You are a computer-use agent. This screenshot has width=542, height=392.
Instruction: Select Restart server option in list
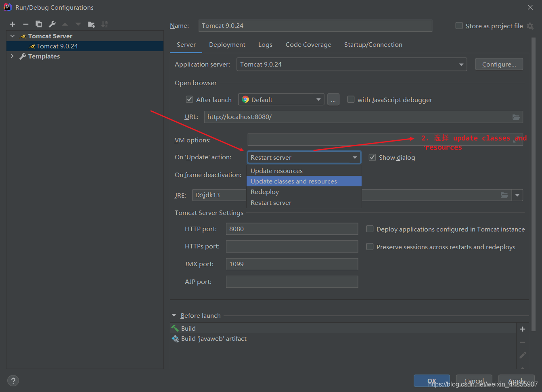[304, 202]
